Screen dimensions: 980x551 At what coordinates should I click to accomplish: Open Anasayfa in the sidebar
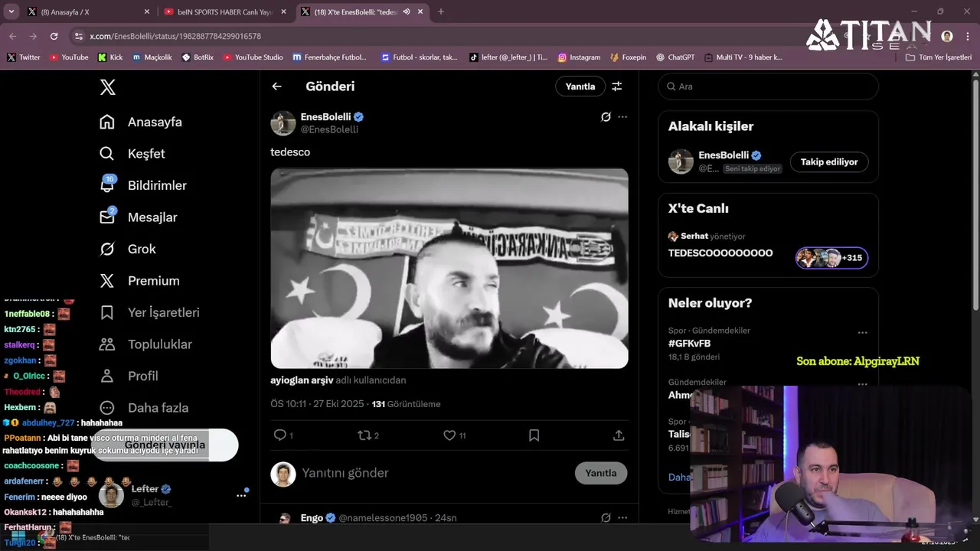(142, 122)
